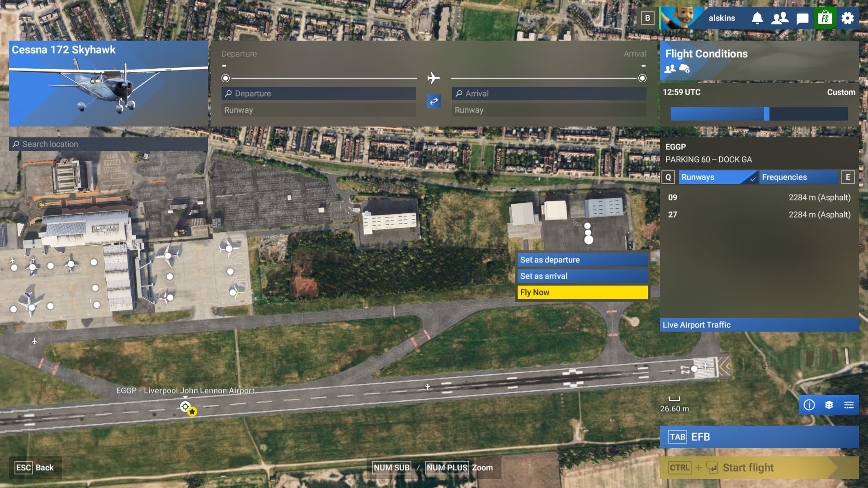Open the chat messages icon
The image size is (868, 488).
coord(802,19)
